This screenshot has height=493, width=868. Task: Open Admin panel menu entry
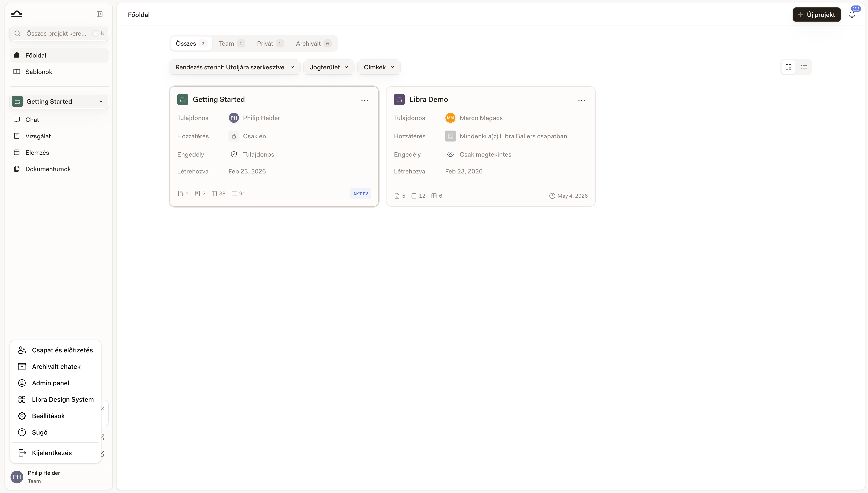tap(56, 383)
